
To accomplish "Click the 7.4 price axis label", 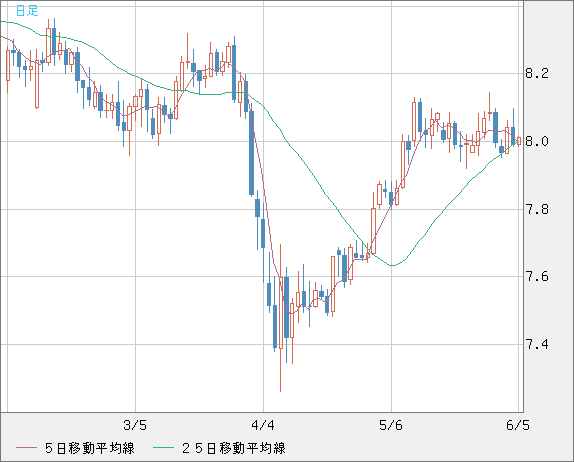I will 537,344.
